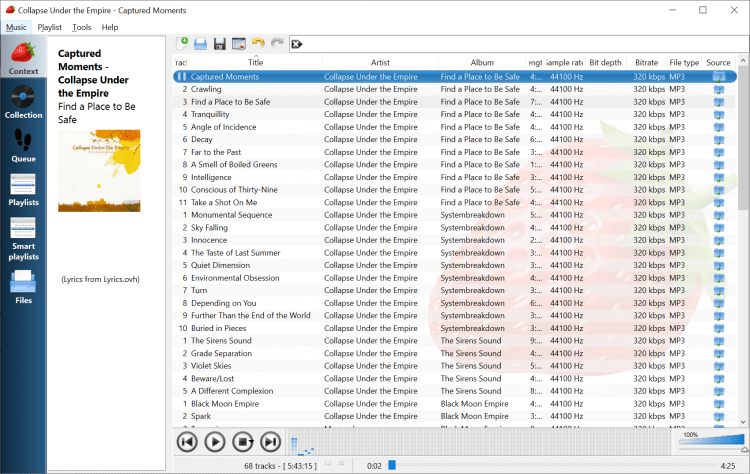Redo the playlist change

[277, 44]
